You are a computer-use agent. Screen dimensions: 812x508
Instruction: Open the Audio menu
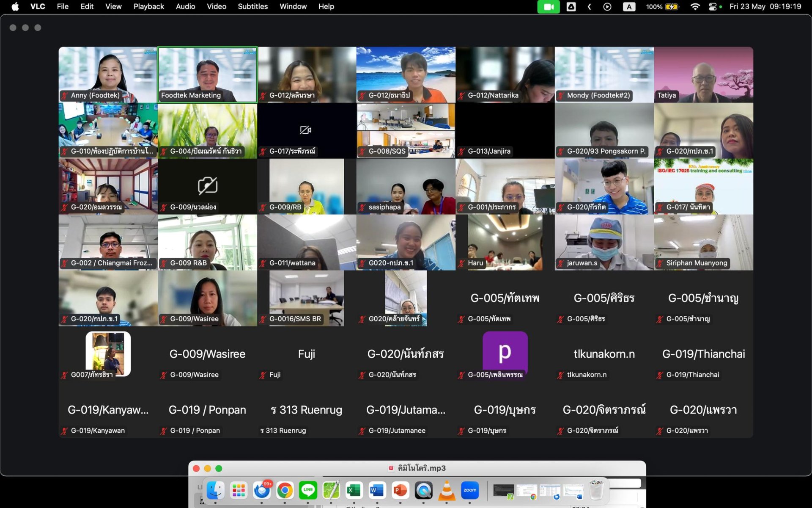pyautogui.click(x=185, y=6)
